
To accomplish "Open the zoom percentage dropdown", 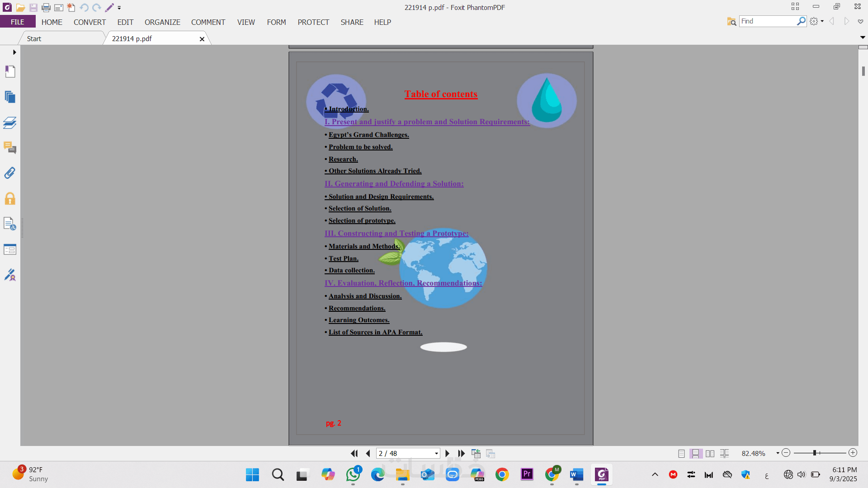I will [x=778, y=453].
